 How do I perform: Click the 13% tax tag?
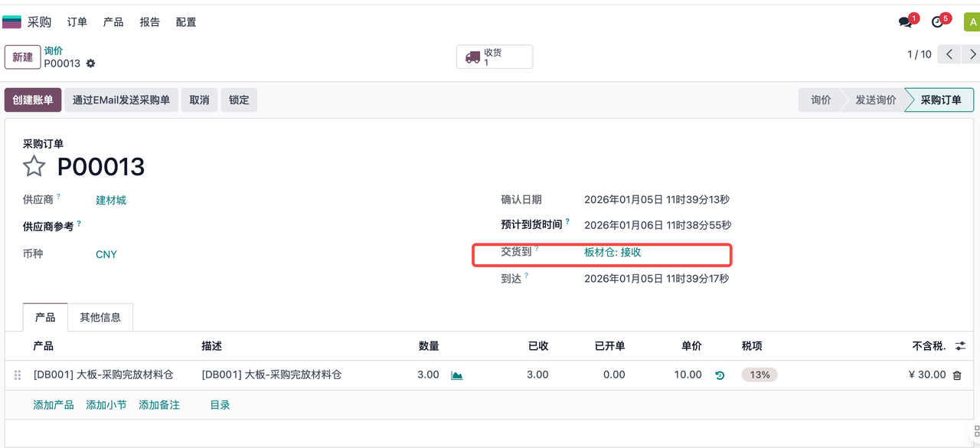click(x=759, y=375)
